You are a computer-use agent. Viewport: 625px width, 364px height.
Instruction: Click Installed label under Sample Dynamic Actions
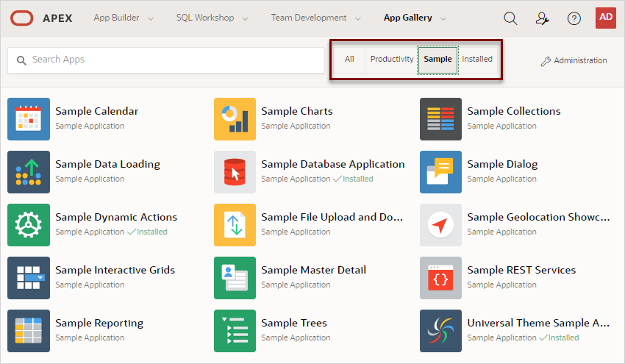pyautogui.click(x=147, y=232)
